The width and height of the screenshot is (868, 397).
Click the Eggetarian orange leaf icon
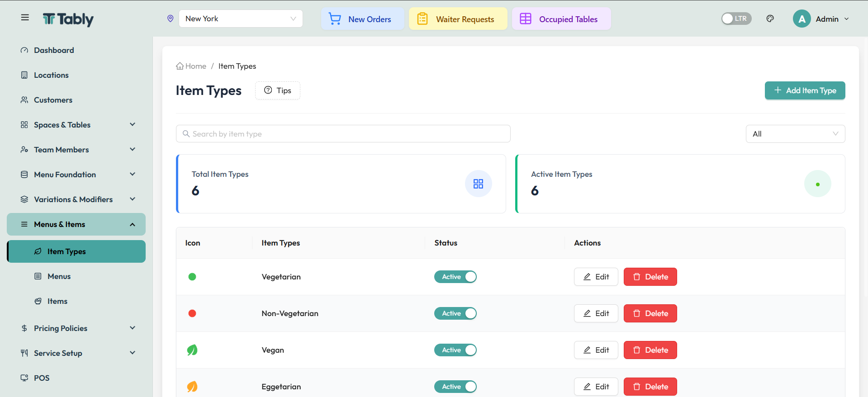pyautogui.click(x=192, y=387)
